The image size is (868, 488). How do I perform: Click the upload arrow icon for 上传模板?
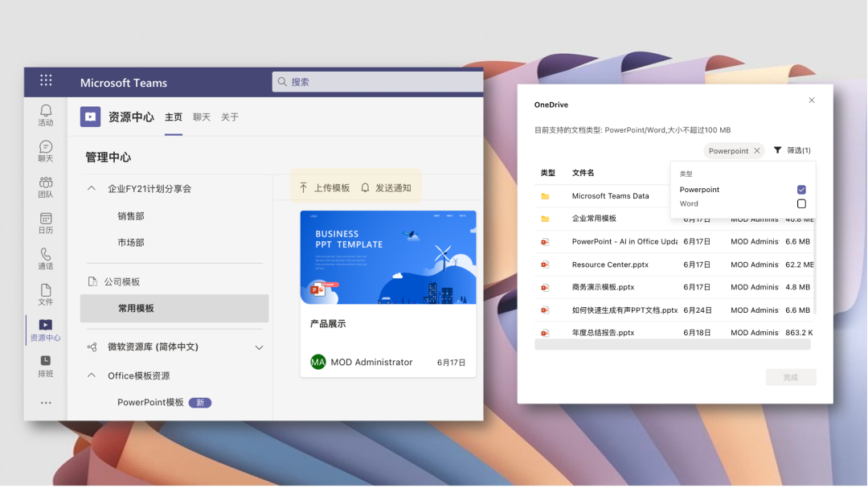(303, 188)
